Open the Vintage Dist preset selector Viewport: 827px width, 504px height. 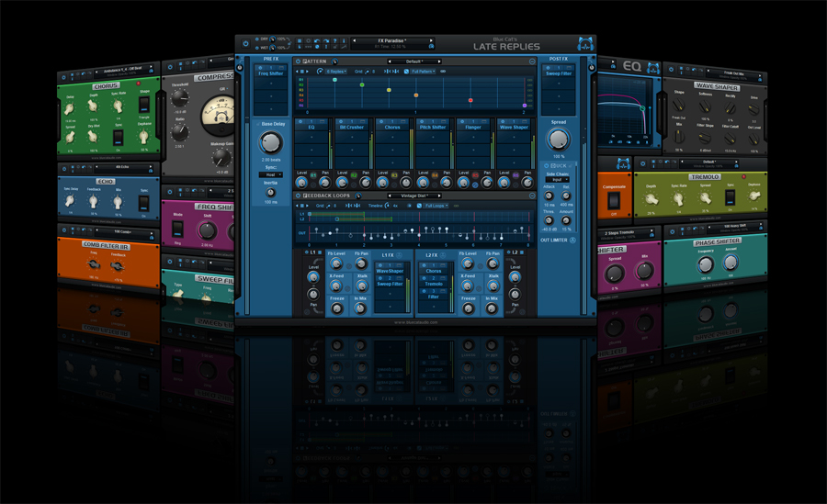coord(414,196)
